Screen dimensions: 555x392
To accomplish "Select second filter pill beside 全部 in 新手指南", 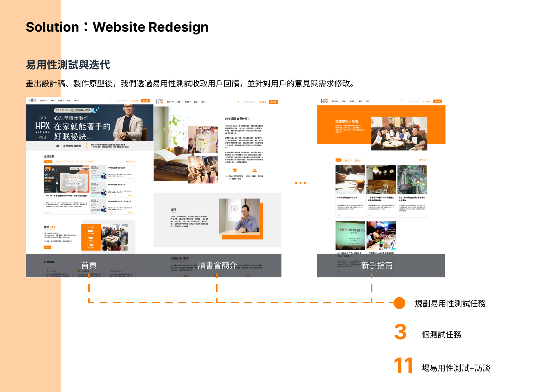I will (x=347, y=160).
